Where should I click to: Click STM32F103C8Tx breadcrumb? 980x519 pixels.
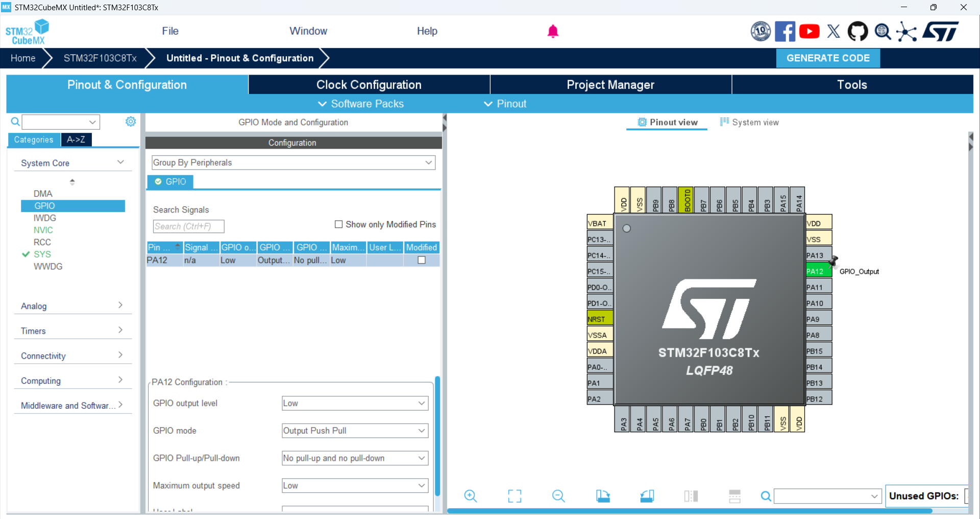100,58
